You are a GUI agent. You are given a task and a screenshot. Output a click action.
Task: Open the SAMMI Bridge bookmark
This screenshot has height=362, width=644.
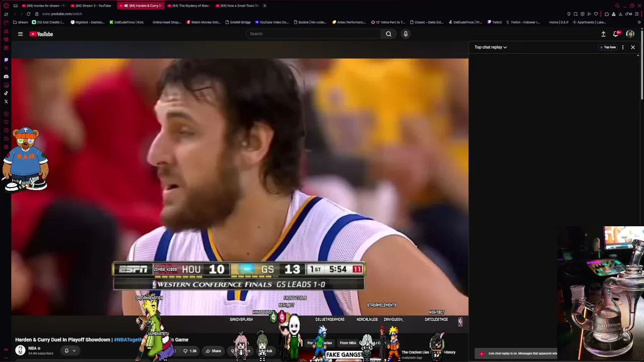[x=238, y=22]
